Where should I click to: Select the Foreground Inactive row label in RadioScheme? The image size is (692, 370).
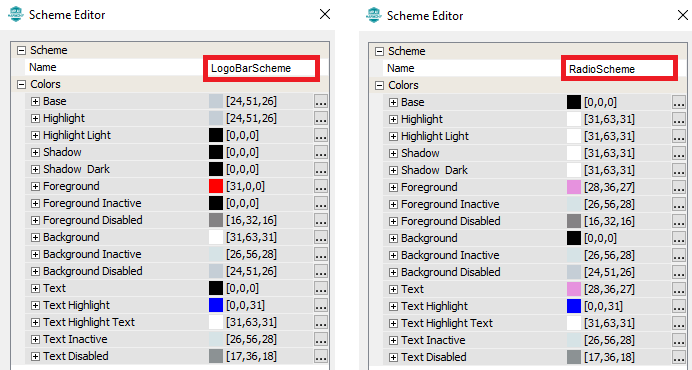450,204
